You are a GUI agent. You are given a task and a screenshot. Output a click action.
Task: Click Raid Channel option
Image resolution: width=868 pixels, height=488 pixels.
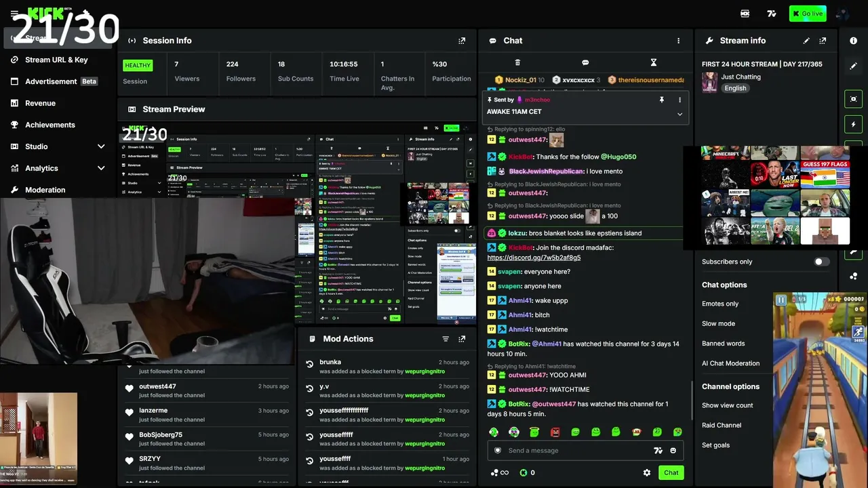[722, 425]
